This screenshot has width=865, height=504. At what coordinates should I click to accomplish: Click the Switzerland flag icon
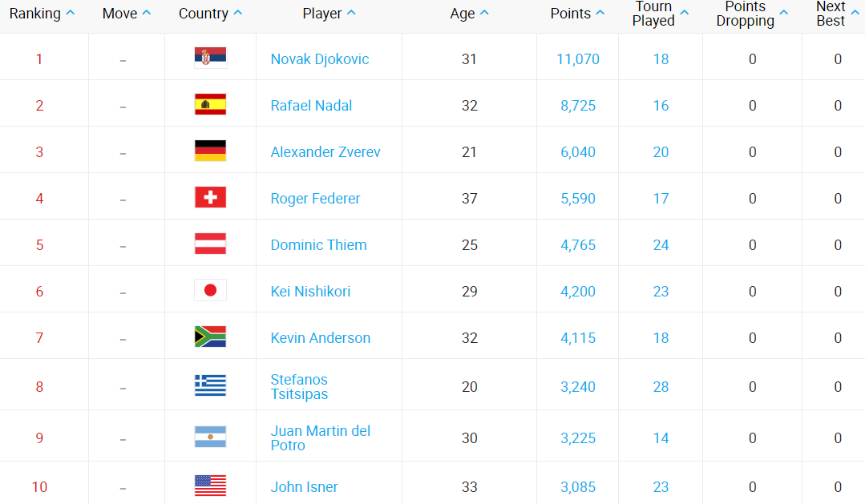pos(210,197)
